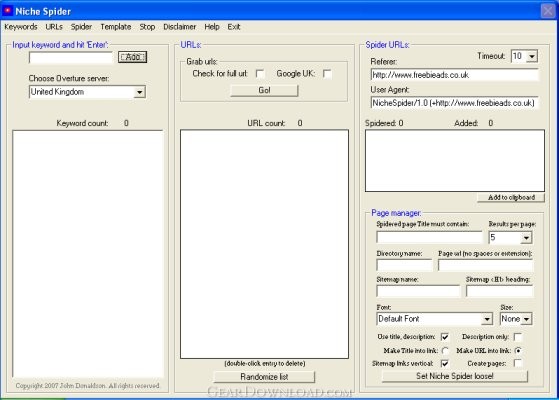Click the Go! button
Viewport: 559px width, 400px height.
(x=264, y=90)
